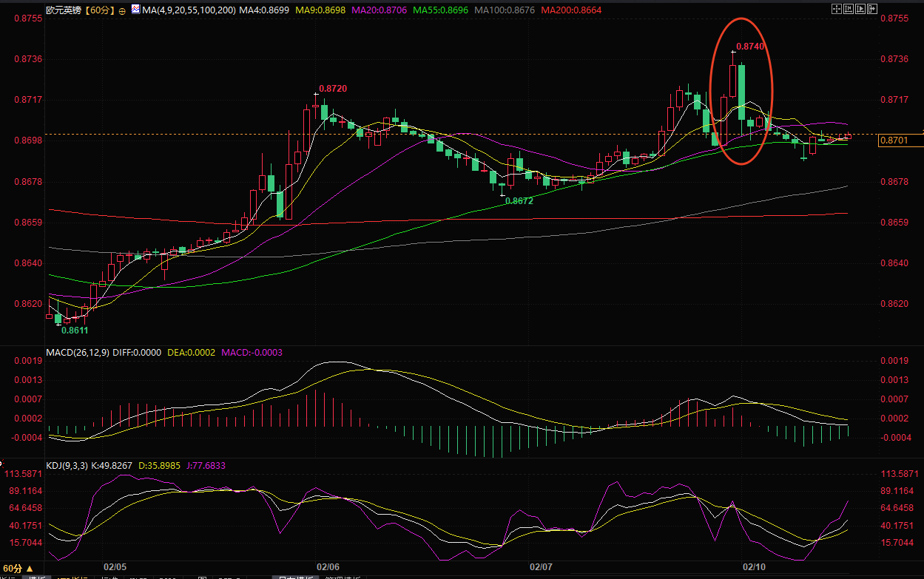The image size is (924, 579).
Task: Click the play-forward axis icon at top right
Action: pyautogui.click(x=862, y=9)
